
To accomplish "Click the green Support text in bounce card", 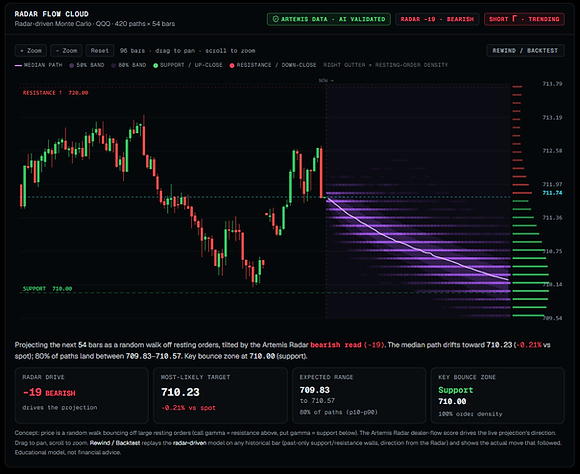I will click(x=455, y=390).
